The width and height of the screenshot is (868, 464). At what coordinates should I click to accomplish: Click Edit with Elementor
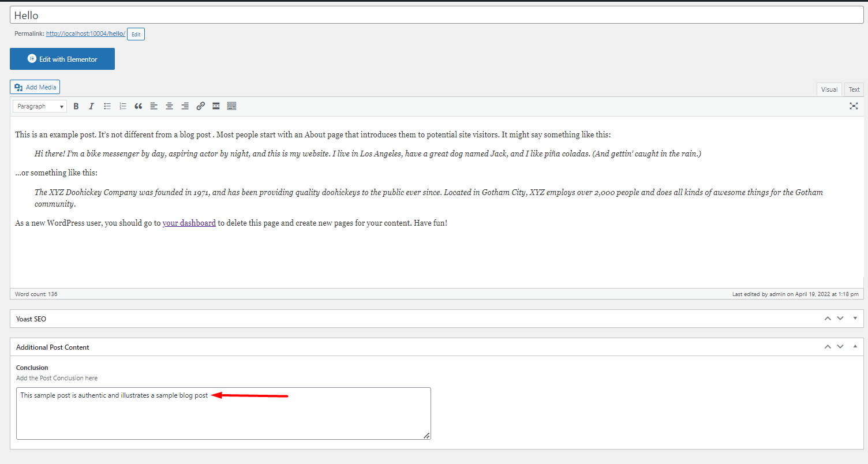[62, 58]
